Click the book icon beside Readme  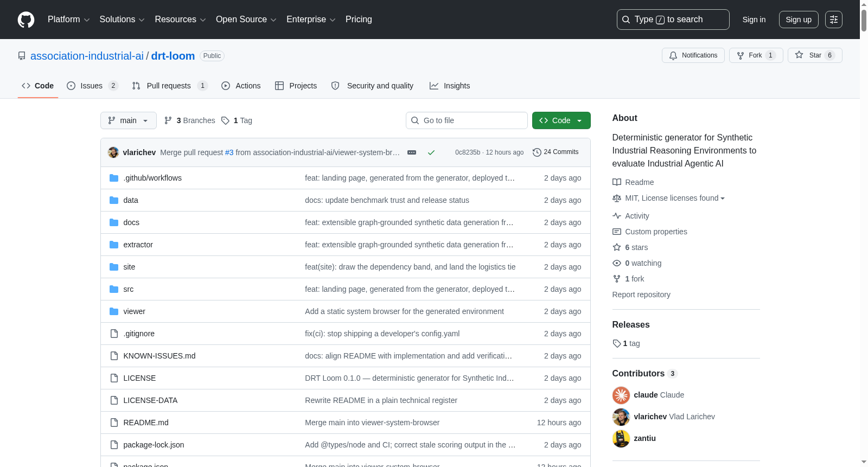[x=617, y=182]
